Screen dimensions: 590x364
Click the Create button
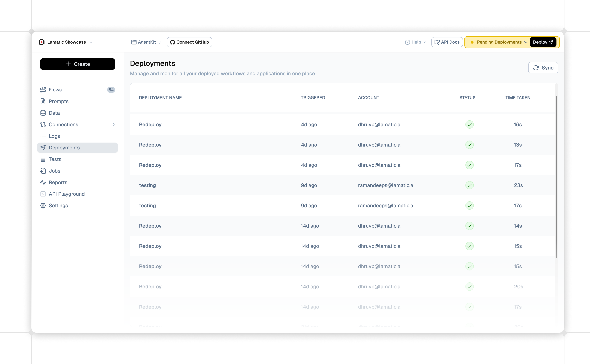click(x=77, y=64)
